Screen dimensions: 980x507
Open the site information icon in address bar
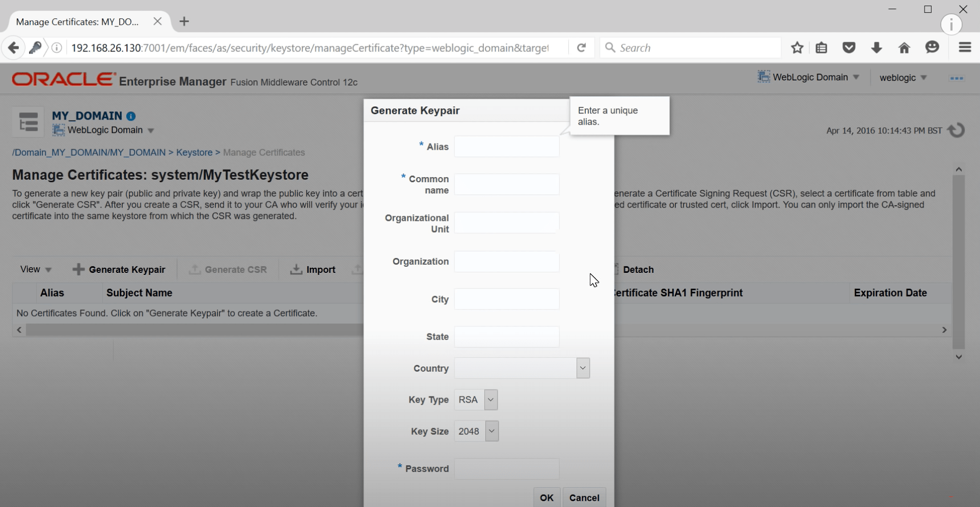click(57, 47)
